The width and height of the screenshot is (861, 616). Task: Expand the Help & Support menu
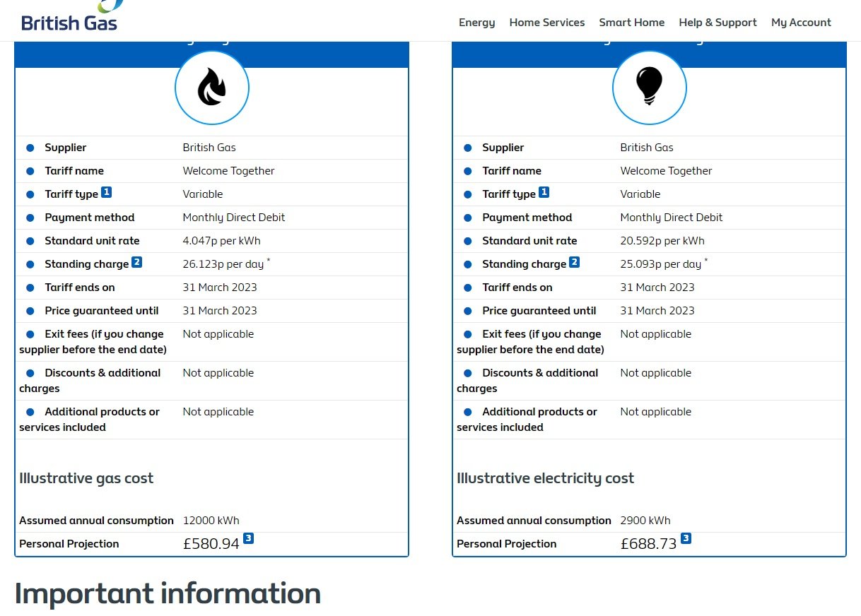click(x=717, y=23)
